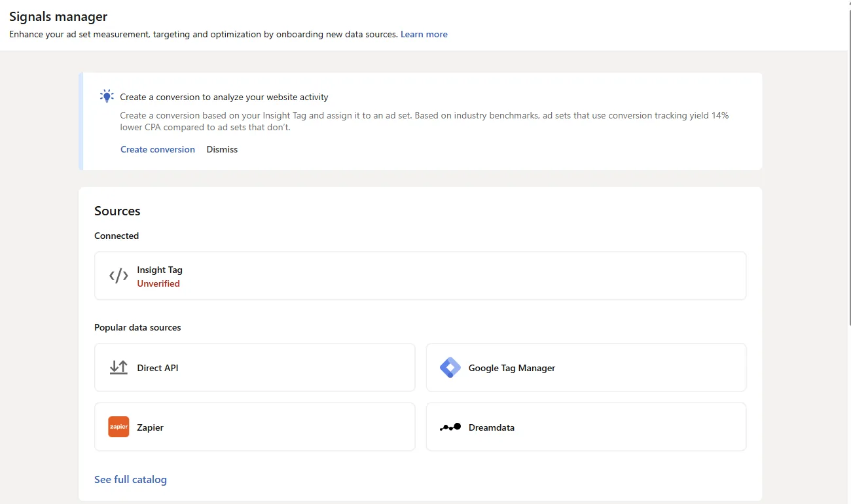
Task: Click 'Create a conversion to analyze' heading
Action: tap(224, 97)
